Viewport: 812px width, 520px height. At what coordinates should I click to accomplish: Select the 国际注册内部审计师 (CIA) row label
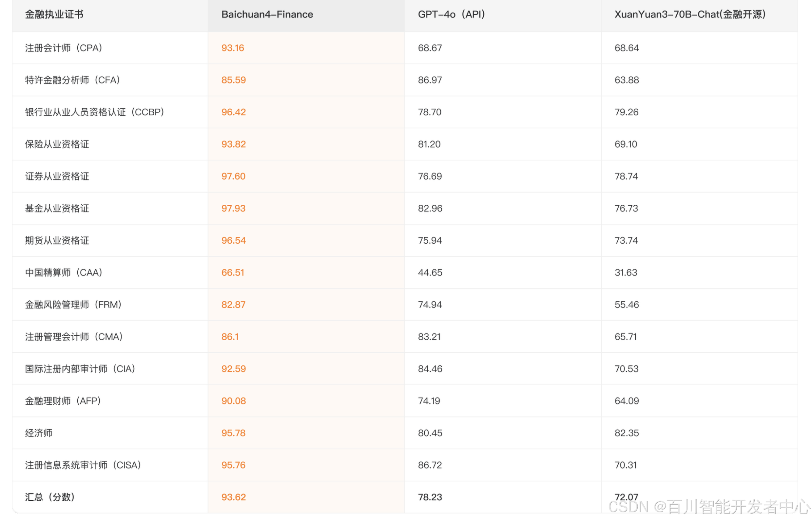(80, 369)
